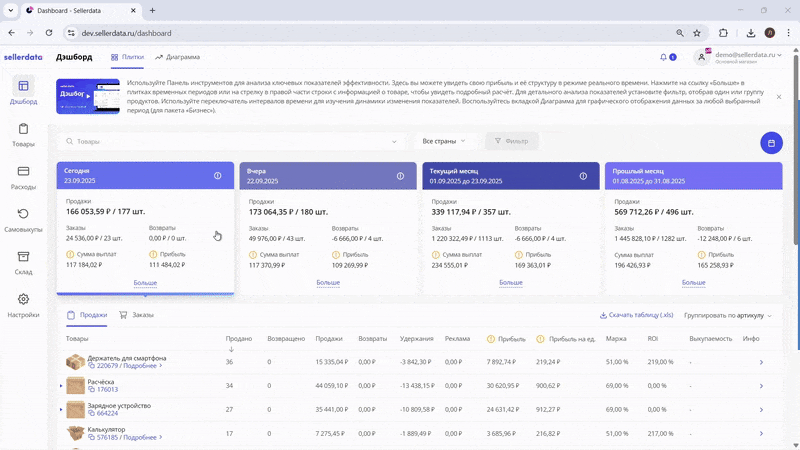Click the Фильтр button
Screen dimensions: 800x450
(511, 141)
